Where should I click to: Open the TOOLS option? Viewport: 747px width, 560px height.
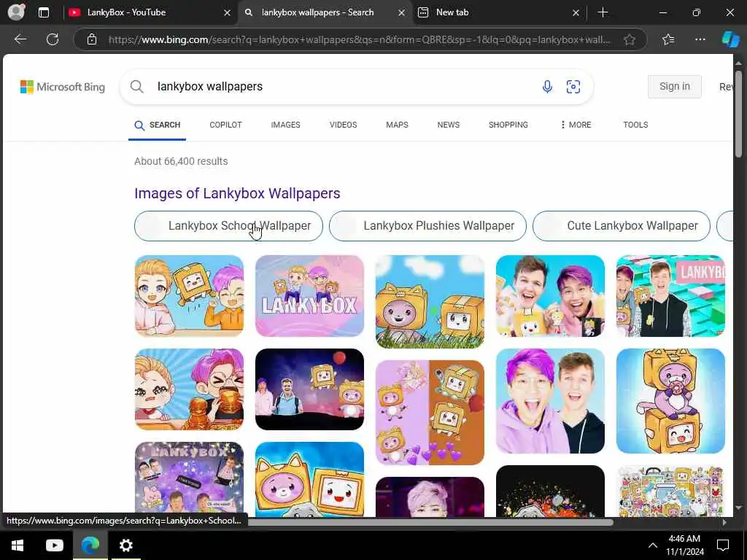point(635,125)
